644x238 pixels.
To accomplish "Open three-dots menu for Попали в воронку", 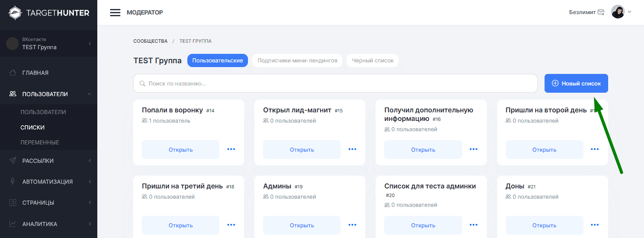I will (231, 149).
